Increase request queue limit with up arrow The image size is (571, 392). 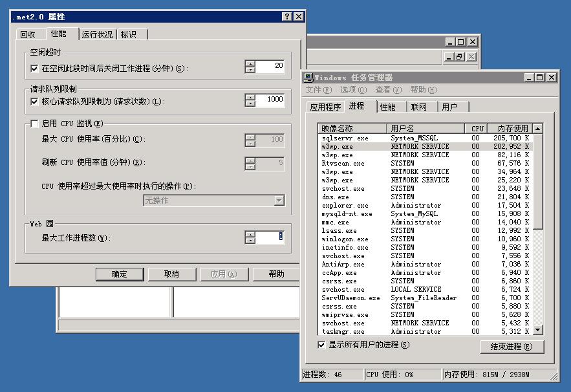pyautogui.click(x=250, y=97)
